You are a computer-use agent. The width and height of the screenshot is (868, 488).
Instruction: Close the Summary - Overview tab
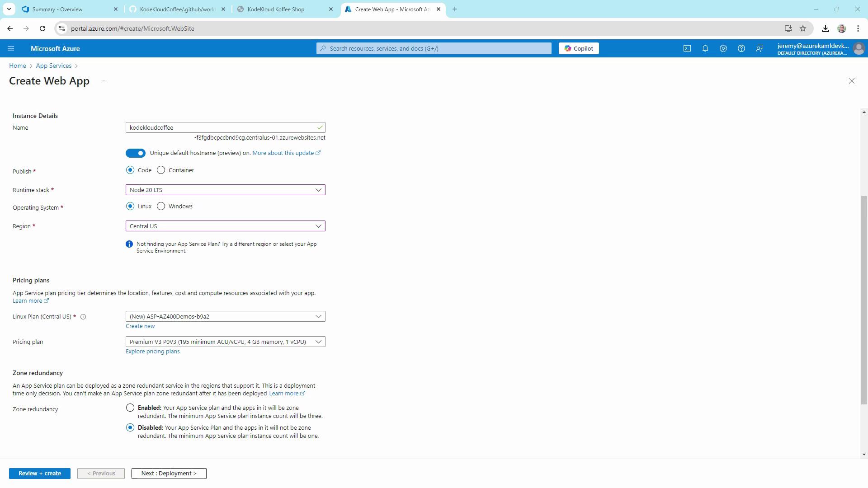tap(115, 9)
